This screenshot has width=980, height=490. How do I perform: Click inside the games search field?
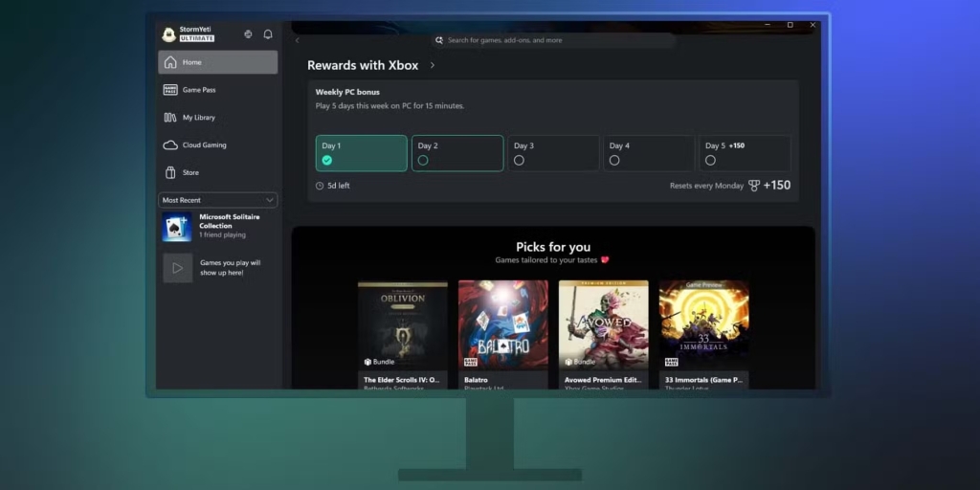[555, 40]
